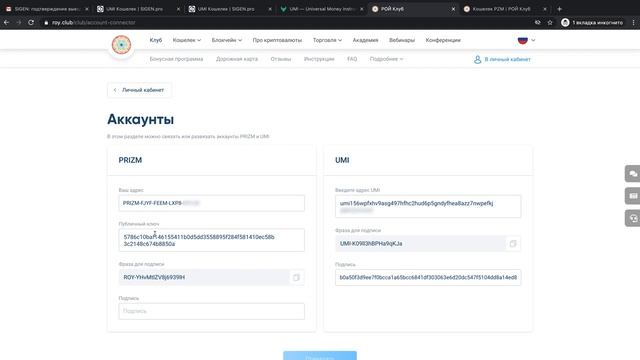Click the UMI Подпись signature field

click(x=428, y=277)
